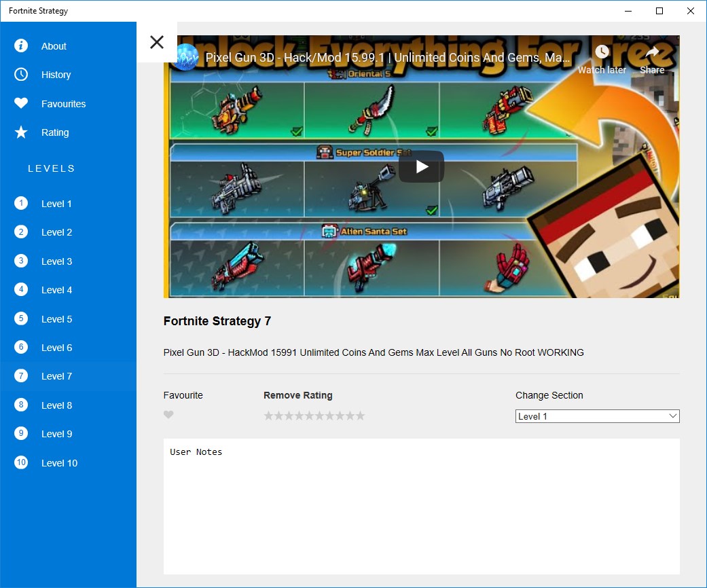Click the video channel avatar icon
Viewport: 707px width, 588px height.
[x=186, y=57]
